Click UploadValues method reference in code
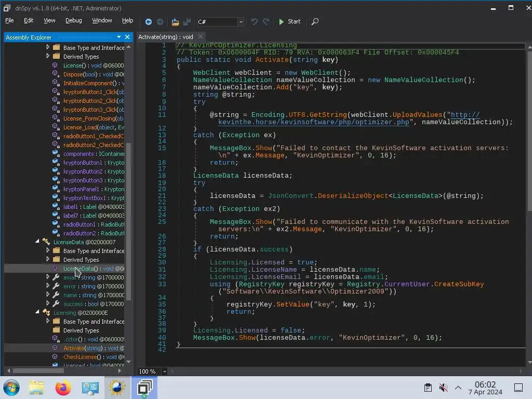The width and height of the screenshot is (532, 399). 417,115
